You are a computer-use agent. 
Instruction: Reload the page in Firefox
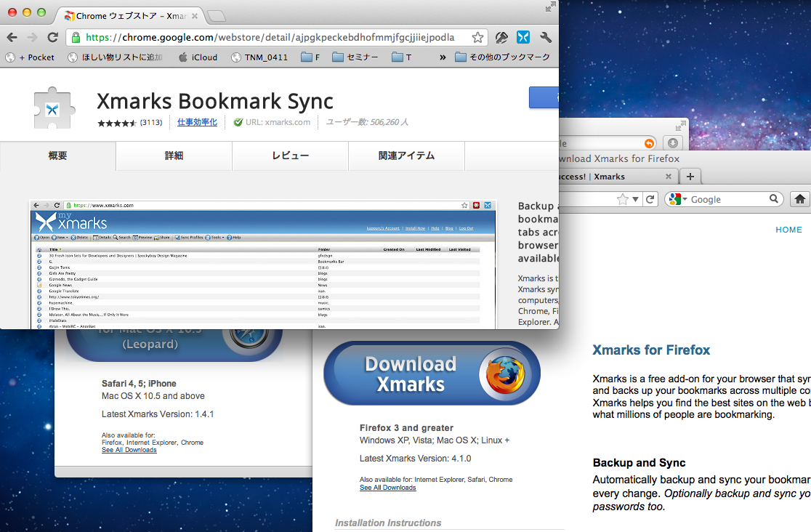(650, 199)
